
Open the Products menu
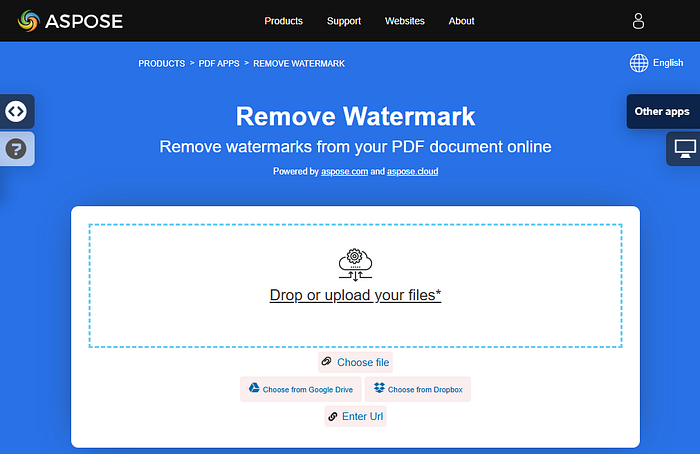283,21
